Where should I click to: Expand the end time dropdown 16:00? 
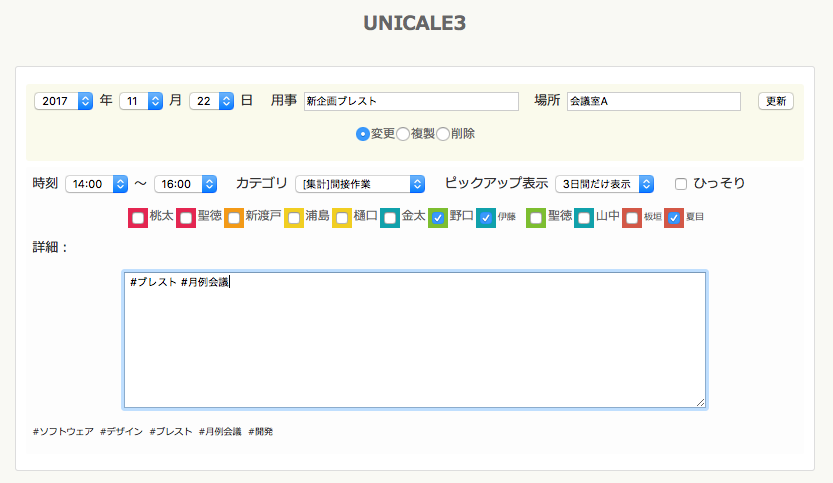(185, 184)
